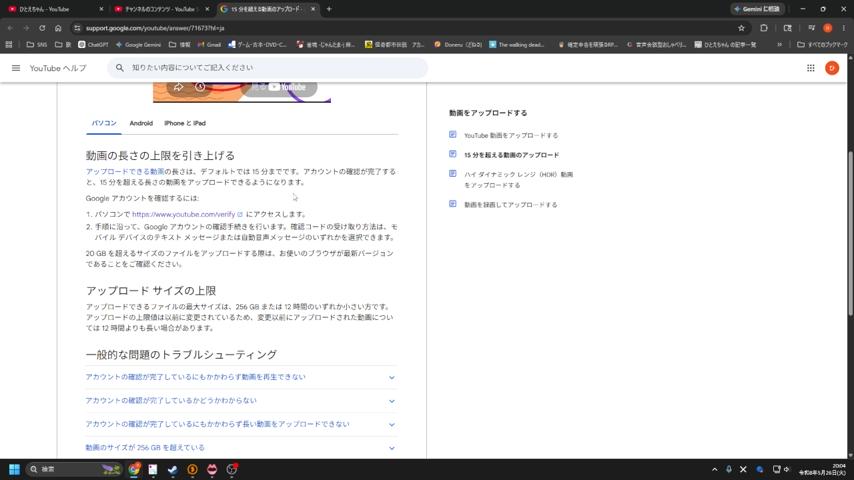Click the search magnifier icon in help bar

coord(120,68)
